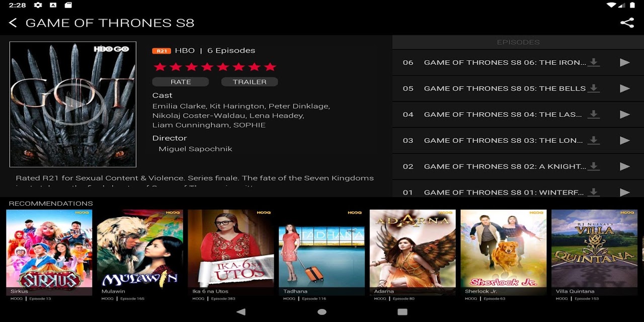Tap the battery indicator in status bar
The width and height of the screenshot is (644, 322).
633,5
